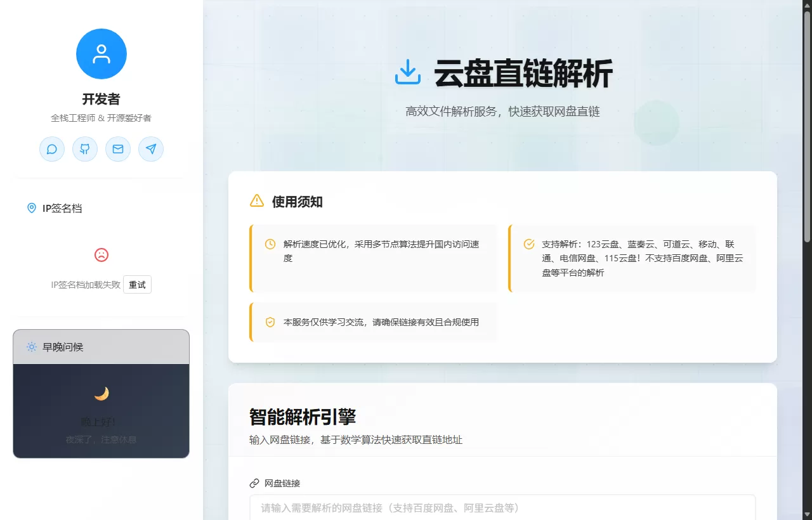This screenshot has height=520, width=812.
Task: Click the 输入网盘链接 description text
Action: pos(356,440)
